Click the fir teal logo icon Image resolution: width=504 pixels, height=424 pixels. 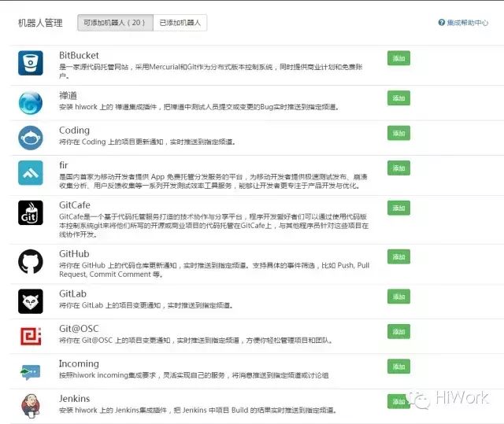pos(31,173)
